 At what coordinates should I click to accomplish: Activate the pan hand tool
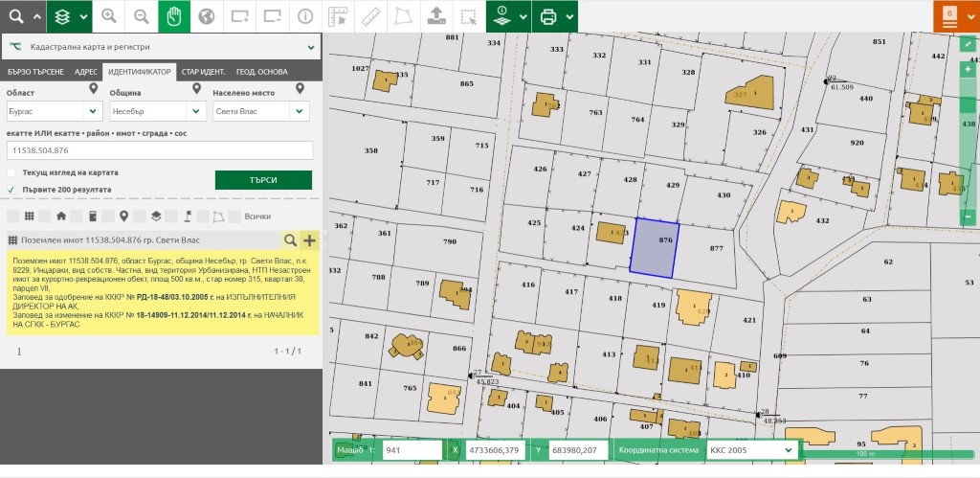(x=173, y=16)
